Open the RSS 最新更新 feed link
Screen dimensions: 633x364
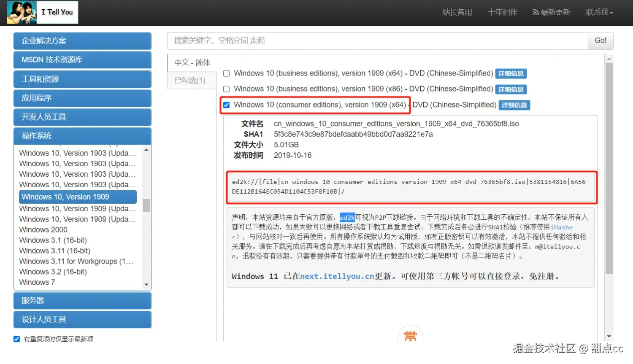(x=551, y=12)
